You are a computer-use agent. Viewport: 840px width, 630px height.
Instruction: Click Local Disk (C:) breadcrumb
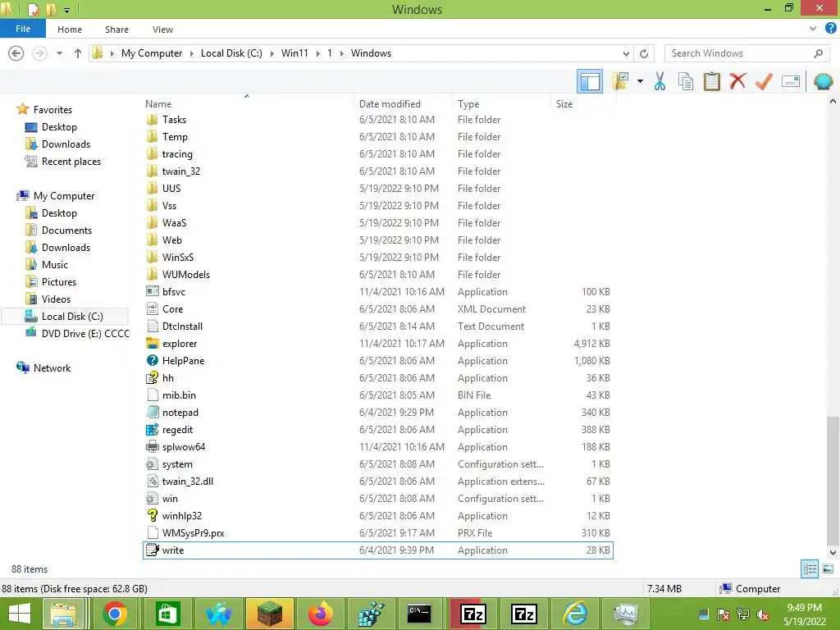coord(231,53)
